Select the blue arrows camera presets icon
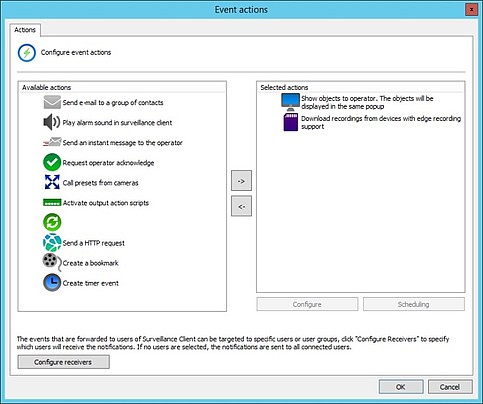483x404 pixels. click(x=52, y=182)
